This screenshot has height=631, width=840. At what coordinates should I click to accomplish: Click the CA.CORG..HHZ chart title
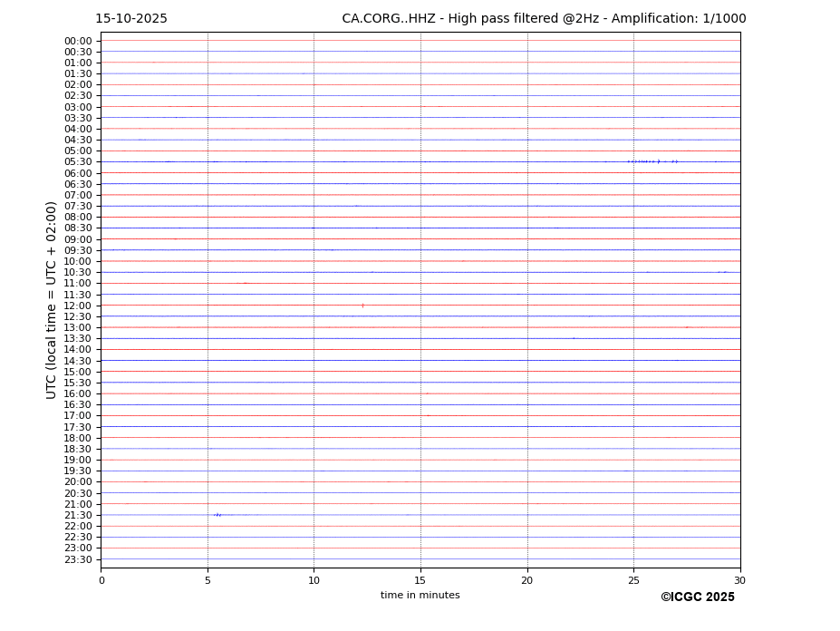[x=544, y=19]
